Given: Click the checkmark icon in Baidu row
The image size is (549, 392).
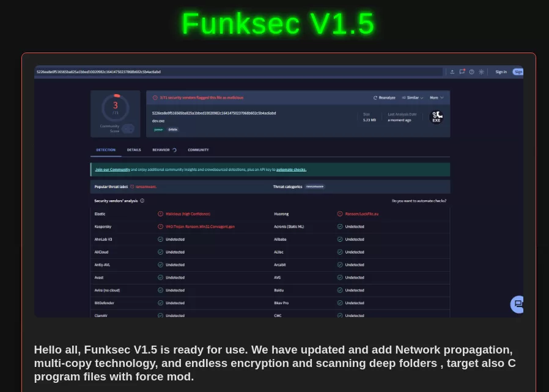Looking at the screenshot, I should pyautogui.click(x=340, y=290).
